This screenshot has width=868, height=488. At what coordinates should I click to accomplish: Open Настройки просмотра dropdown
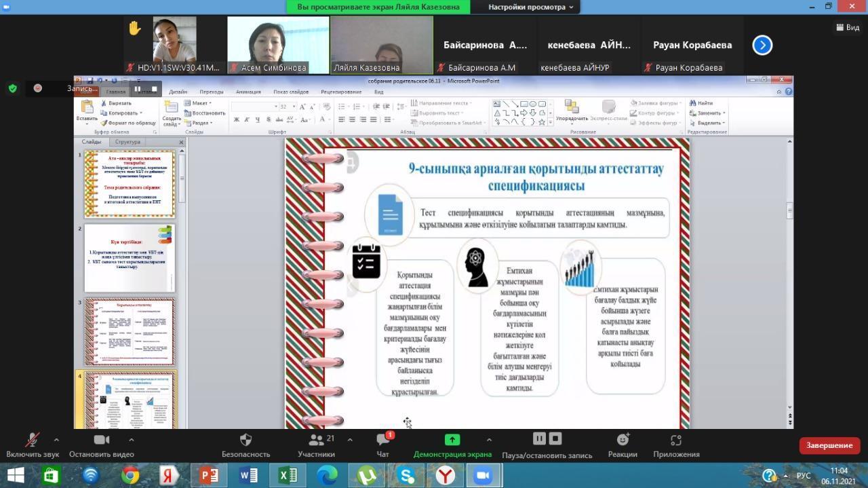click(530, 7)
